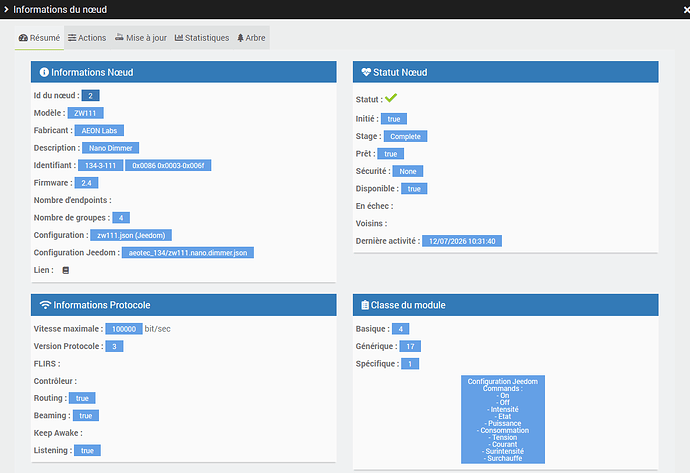The height and width of the screenshot is (473, 690).
Task: Click the Générique class value 17
Action: click(410, 346)
